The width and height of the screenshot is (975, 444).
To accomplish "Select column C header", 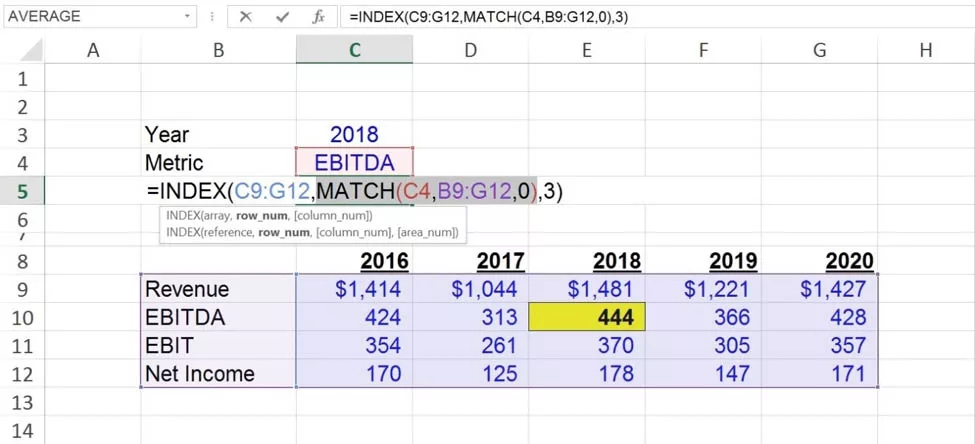I will 354,50.
